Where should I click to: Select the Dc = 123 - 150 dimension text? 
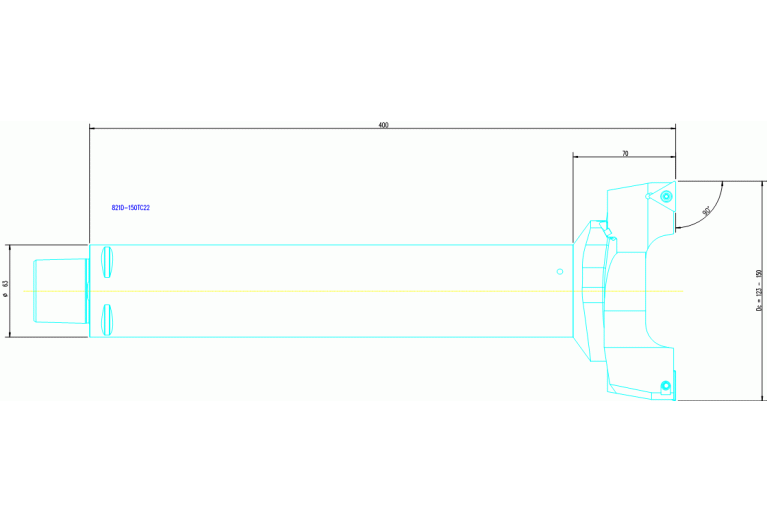(759, 291)
